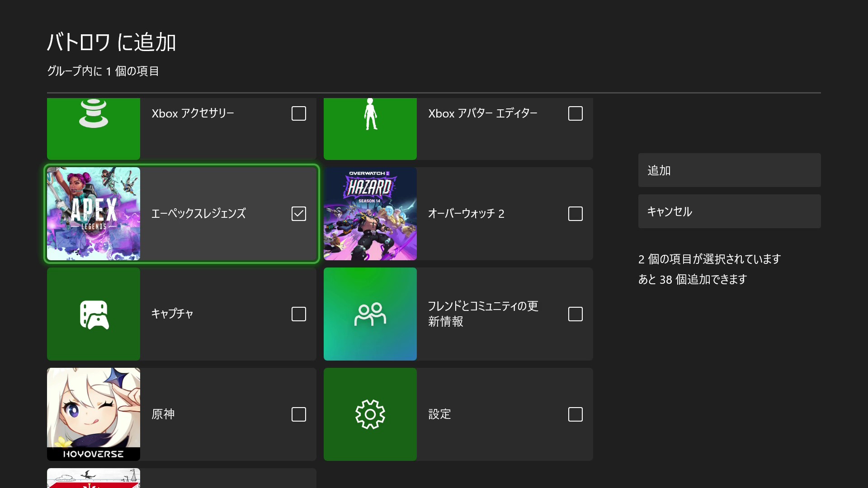Enable the キャプチャ checkbox
Viewport: 868px width, 488px height.
point(299,314)
